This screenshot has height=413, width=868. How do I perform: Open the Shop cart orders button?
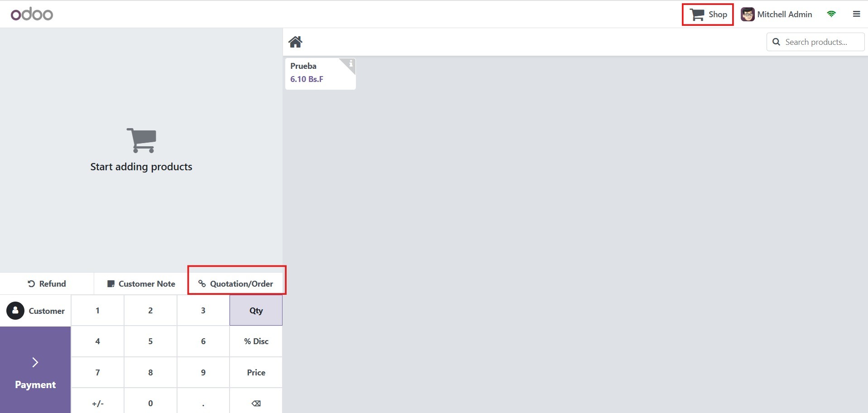pyautogui.click(x=708, y=14)
